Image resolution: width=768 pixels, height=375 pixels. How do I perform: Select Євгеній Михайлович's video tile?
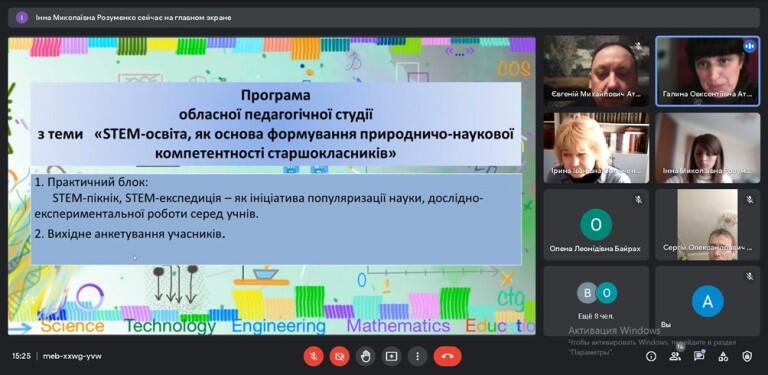(x=597, y=71)
